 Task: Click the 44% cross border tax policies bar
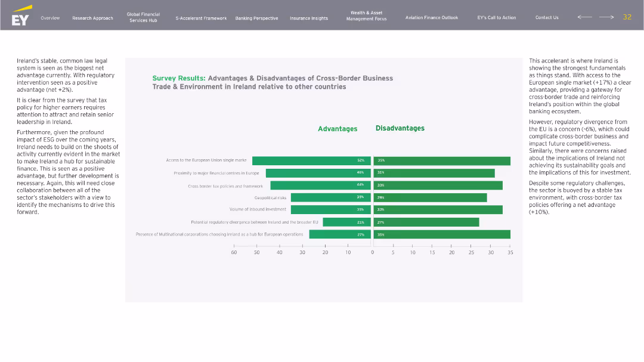320,185
